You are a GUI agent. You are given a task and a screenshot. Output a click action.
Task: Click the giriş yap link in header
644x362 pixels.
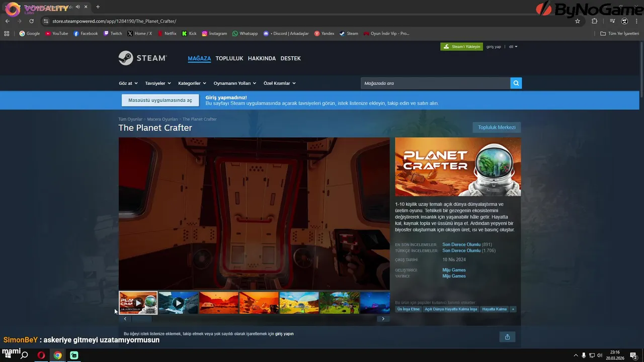pyautogui.click(x=494, y=47)
